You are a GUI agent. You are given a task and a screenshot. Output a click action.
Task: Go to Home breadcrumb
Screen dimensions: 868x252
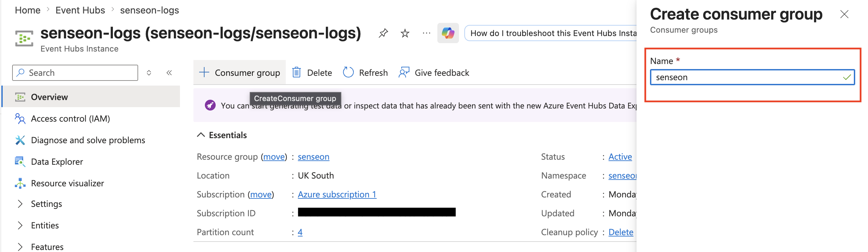pyautogui.click(x=28, y=10)
